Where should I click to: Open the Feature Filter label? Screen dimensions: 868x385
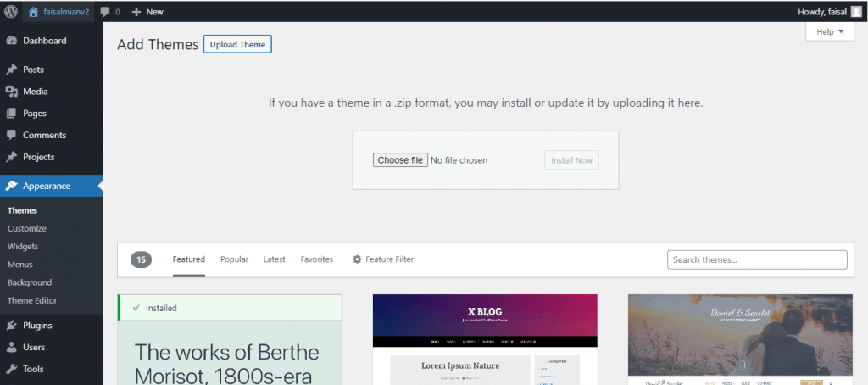tap(389, 259)
